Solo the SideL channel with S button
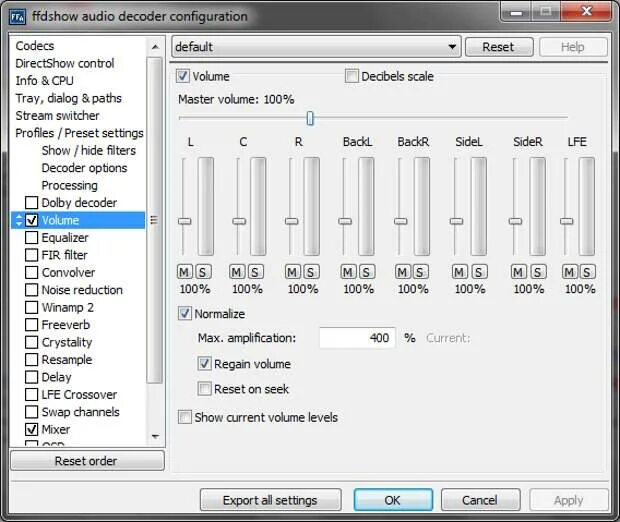Viewport: 620px width, 522px height. 479,272
